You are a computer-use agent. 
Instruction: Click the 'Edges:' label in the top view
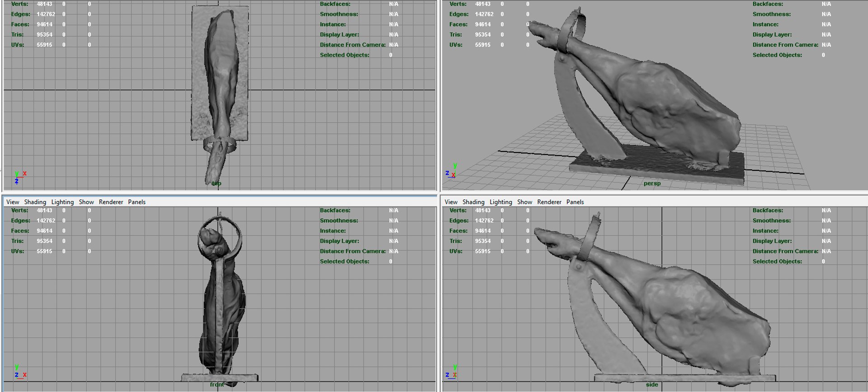pyautogui.click(x=21, y=14)
